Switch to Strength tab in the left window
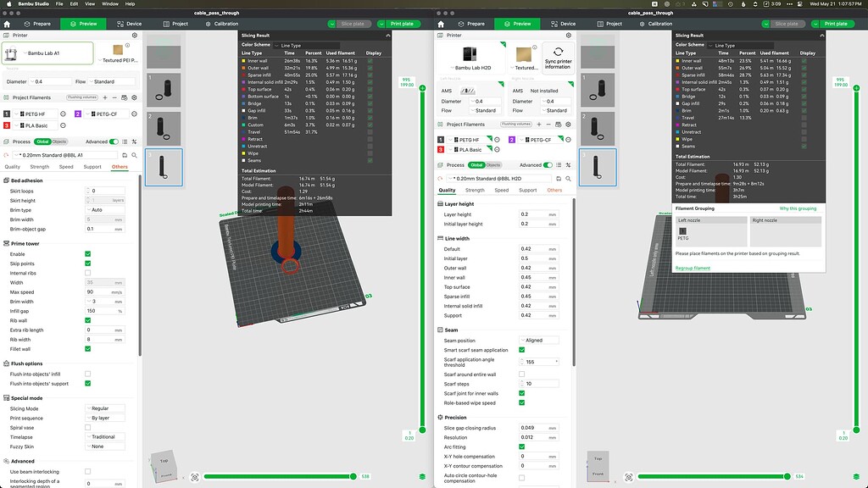The width and height of the screenshot is (868, 488). pos(42,167)
